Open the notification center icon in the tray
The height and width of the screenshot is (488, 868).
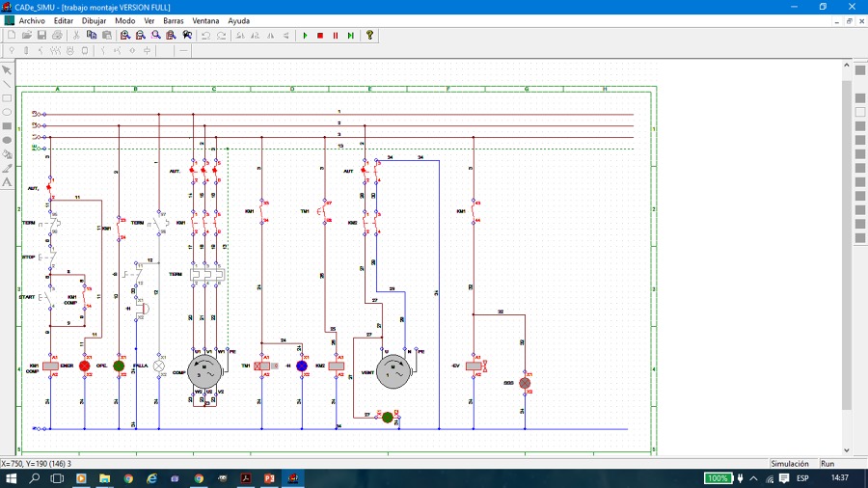pos(784,478)
